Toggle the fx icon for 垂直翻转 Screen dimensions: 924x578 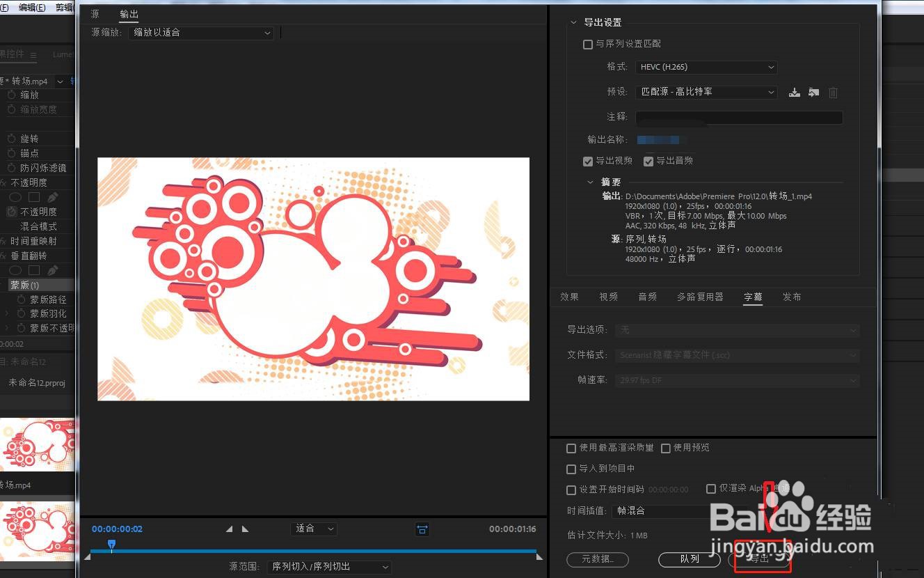[x=3, y=256]
